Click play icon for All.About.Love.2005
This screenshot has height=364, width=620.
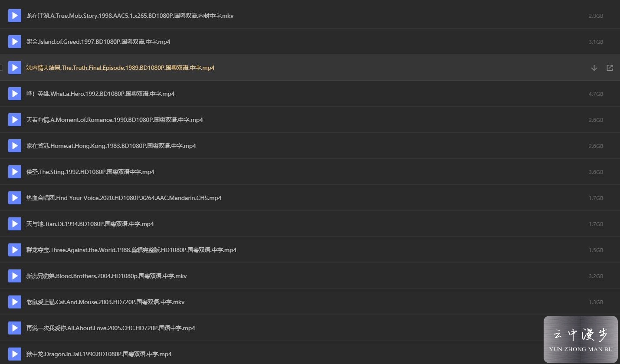pyautogui.click(x=15, y=328)
